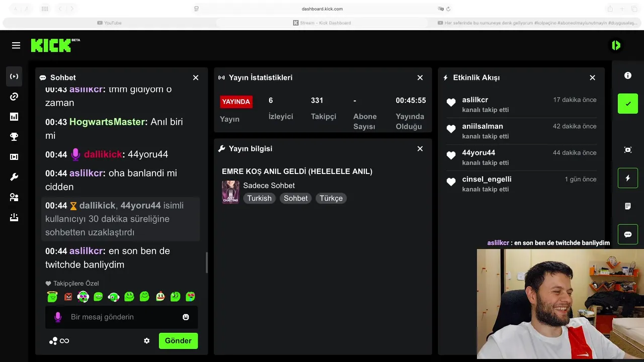
Task: Click the dashboard.kick.com address bar
Action: [322, 9]
